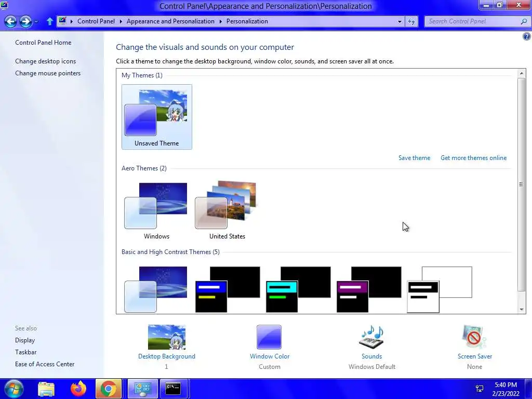The height and width of the screenshot is (399, 532).
Task: Apply the United States Aero theme
Action: [227, 210]
